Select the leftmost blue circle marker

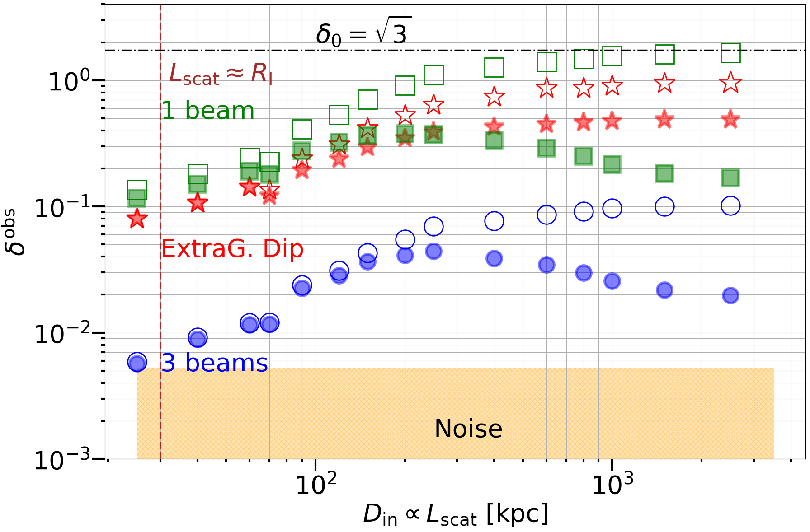pos(137,362)
